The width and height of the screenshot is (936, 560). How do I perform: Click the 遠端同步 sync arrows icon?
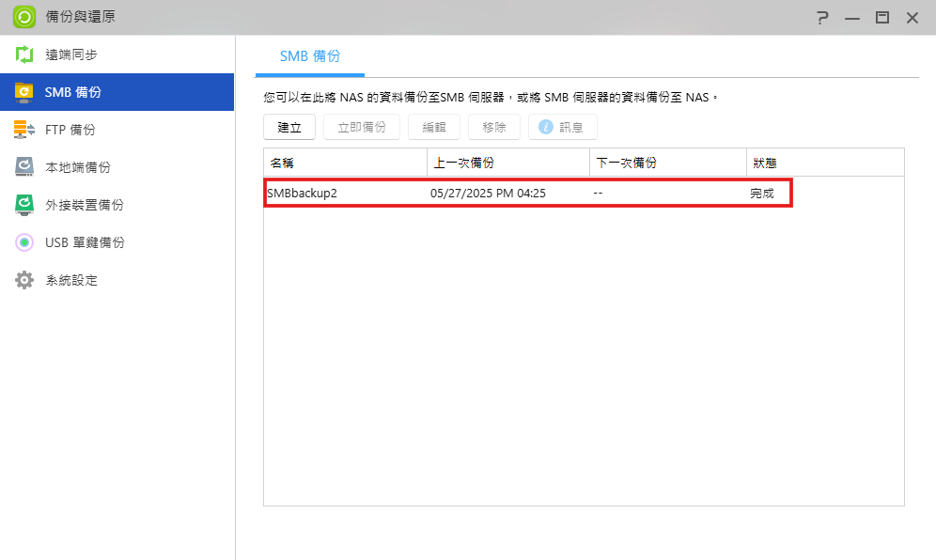[23, 54]
